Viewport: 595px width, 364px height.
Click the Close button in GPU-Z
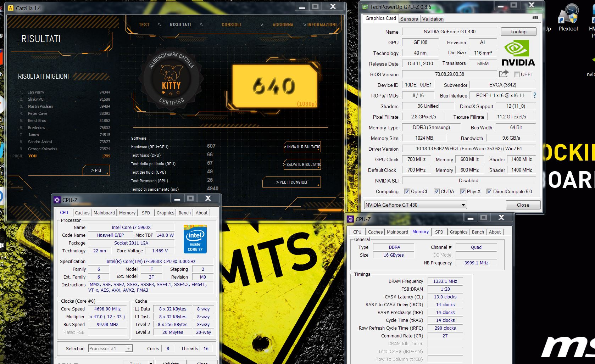(523, 205)
